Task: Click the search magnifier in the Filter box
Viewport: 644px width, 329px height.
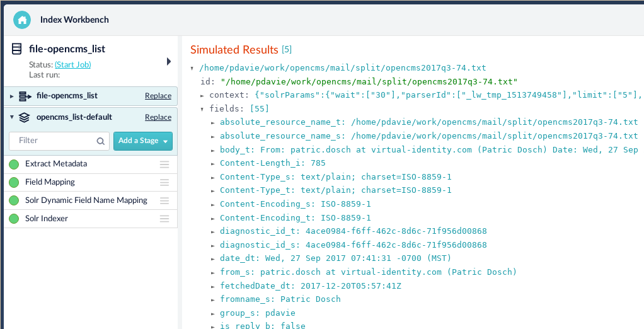Action: point(101,141)
